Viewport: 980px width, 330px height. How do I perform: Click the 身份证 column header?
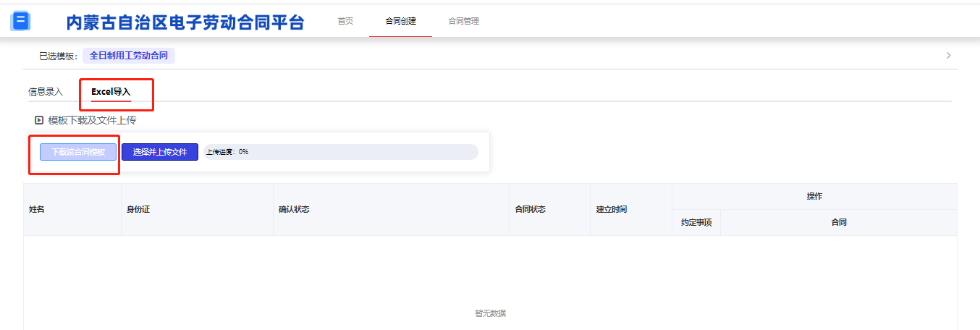coord(138,209)
